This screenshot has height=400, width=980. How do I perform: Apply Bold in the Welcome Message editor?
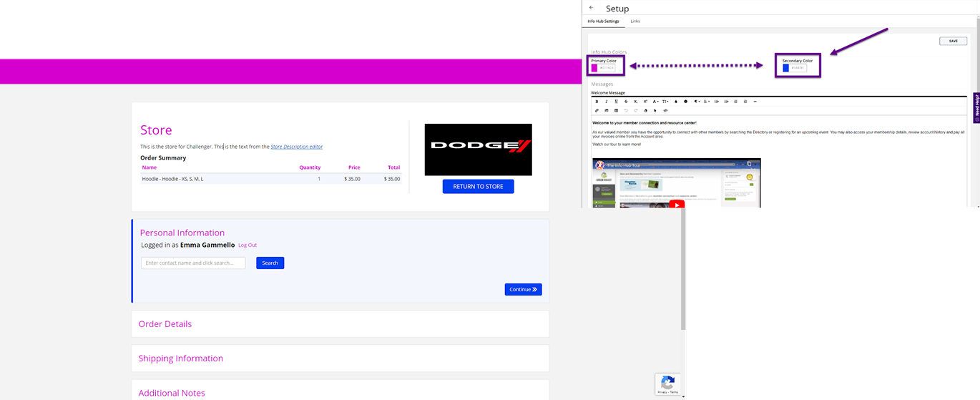tap(597, 102)
